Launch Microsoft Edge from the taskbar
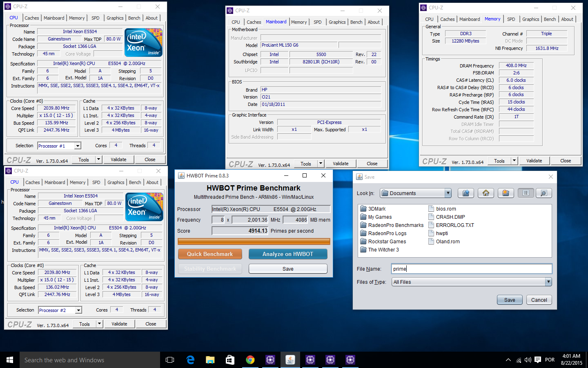588x368 pixels. click(190, 360)
